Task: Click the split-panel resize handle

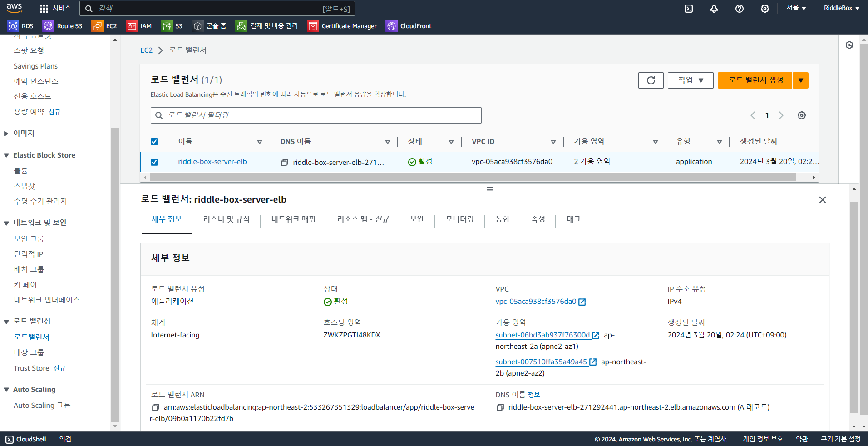Action: (x=489, y=188)
